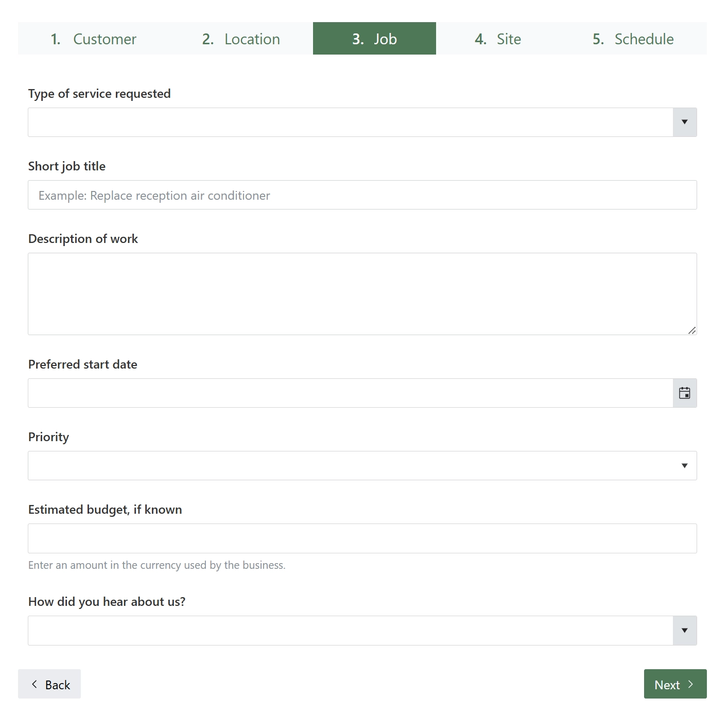Click the Back button

[49, 684]
